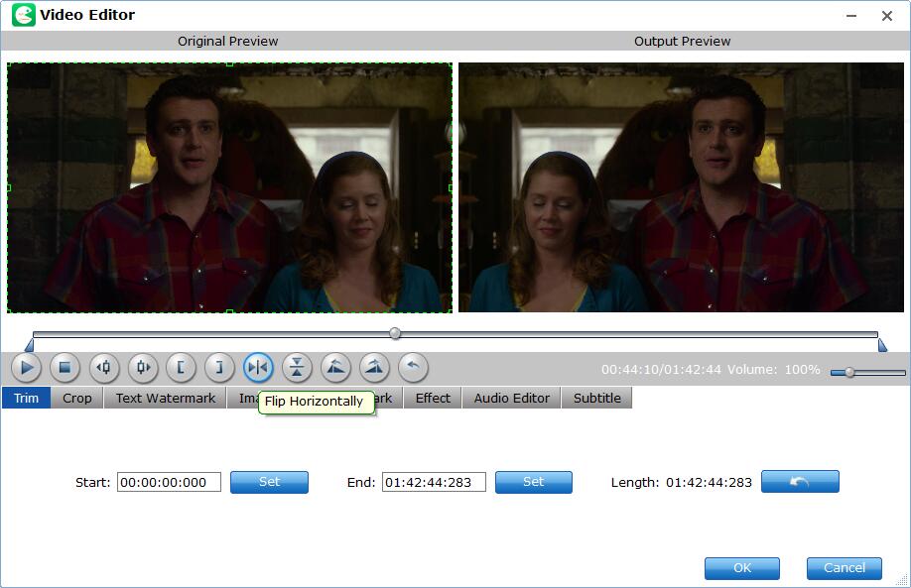
Task: Click the bottom crop handle on original preview
Action: (x=229, y=311)
